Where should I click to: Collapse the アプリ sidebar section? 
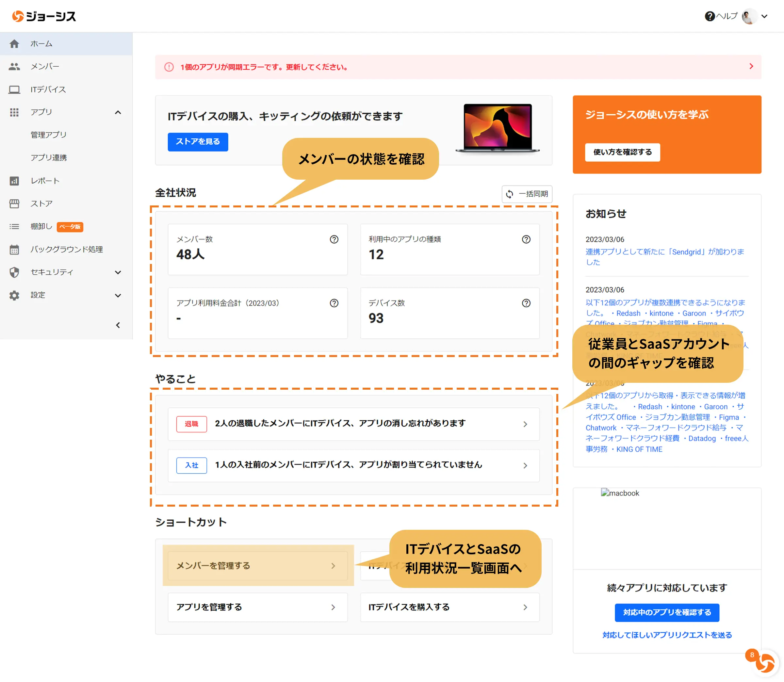pyautogui.click(x=118, y=112)
